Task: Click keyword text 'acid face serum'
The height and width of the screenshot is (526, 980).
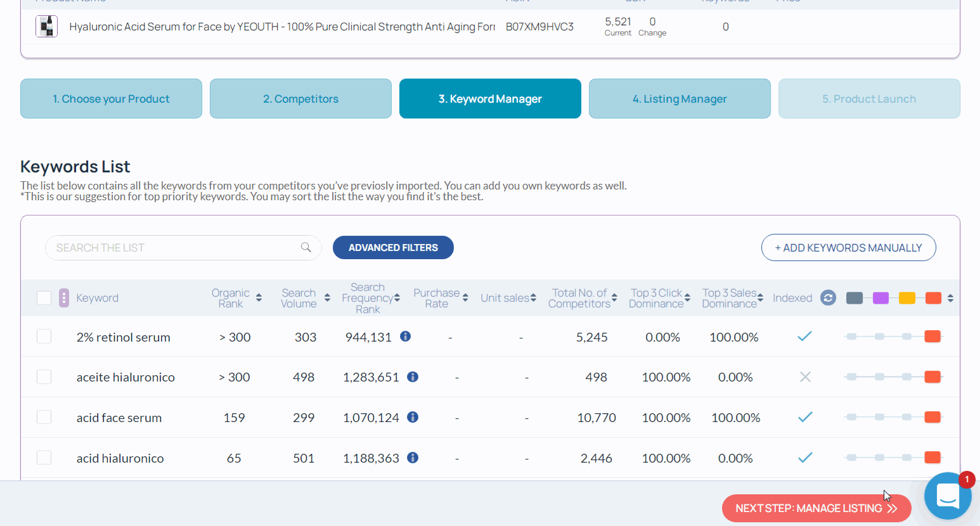Action: pyautogui.click(x=119, y=418)
